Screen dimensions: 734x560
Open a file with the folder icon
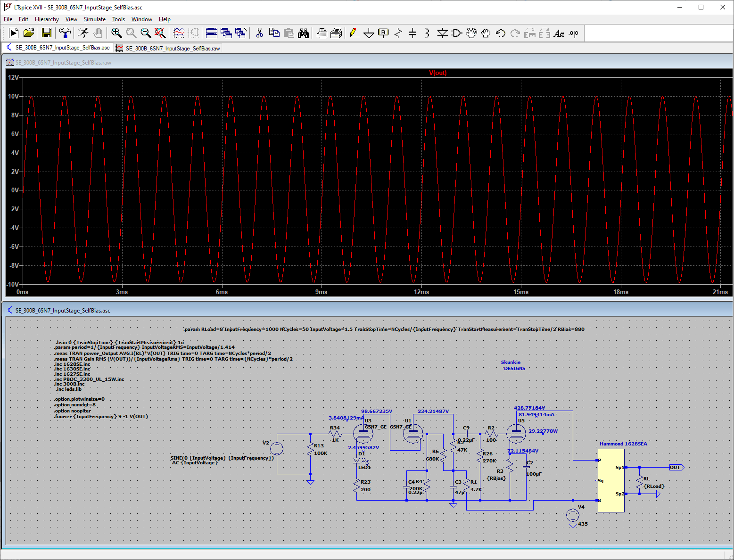(29, 33)
